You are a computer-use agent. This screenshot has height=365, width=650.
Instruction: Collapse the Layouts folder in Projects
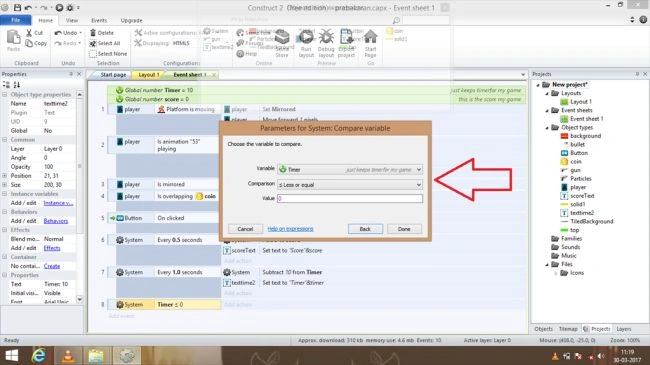[x=547, y=93]
